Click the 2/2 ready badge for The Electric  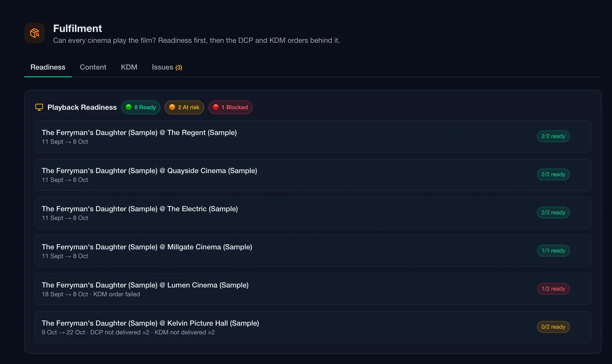coord(553,212)
